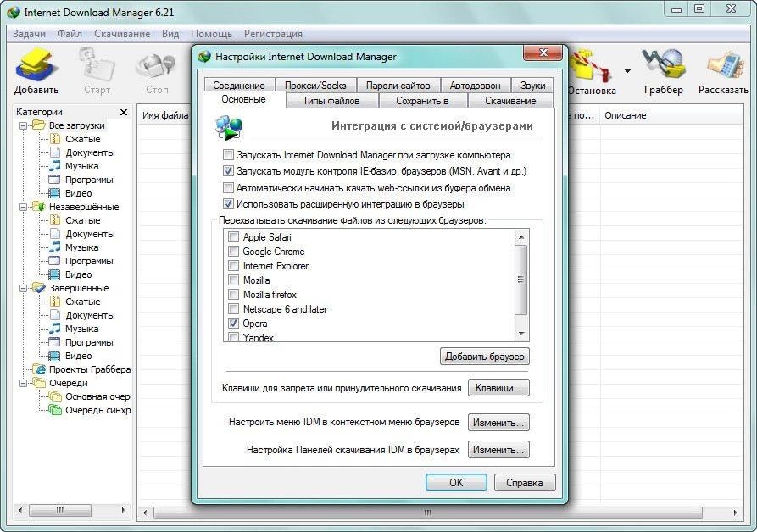Toggle advanced browser integration checkbox
Screen dimensions: 757x532
point(228,204)
